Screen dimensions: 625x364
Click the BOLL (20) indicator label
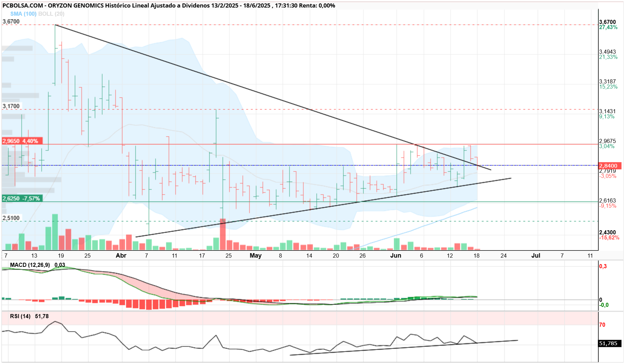coord(51,14)
